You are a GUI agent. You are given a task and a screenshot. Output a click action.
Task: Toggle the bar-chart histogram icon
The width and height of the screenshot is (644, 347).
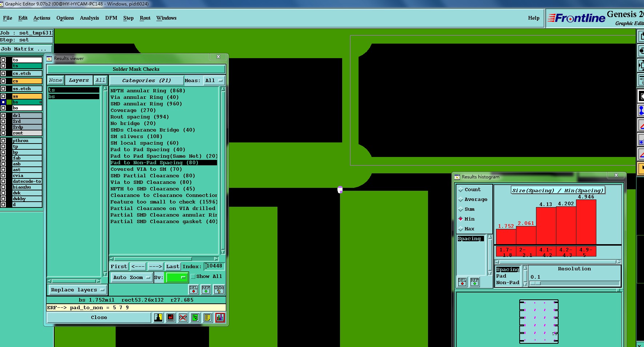tap(220, 318)
